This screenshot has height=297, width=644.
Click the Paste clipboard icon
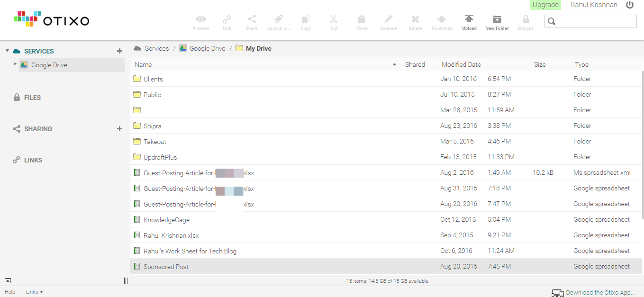tap(362, 19)
